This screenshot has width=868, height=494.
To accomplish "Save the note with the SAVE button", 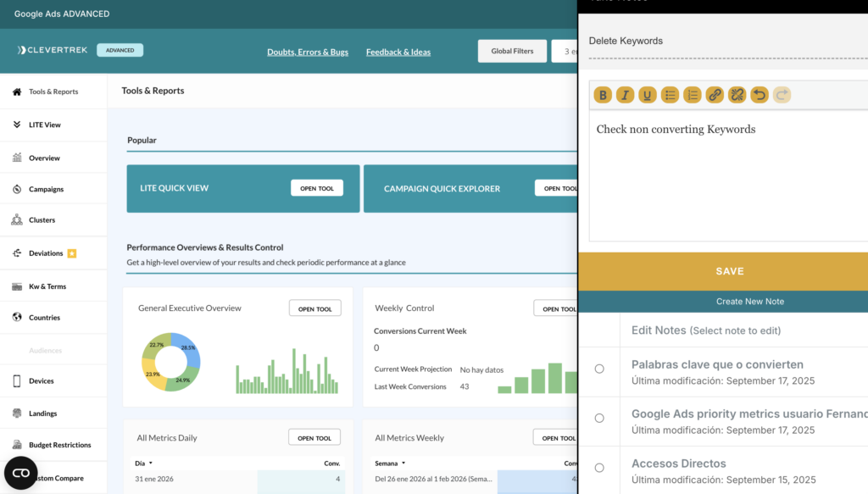I will click(729, 271).
